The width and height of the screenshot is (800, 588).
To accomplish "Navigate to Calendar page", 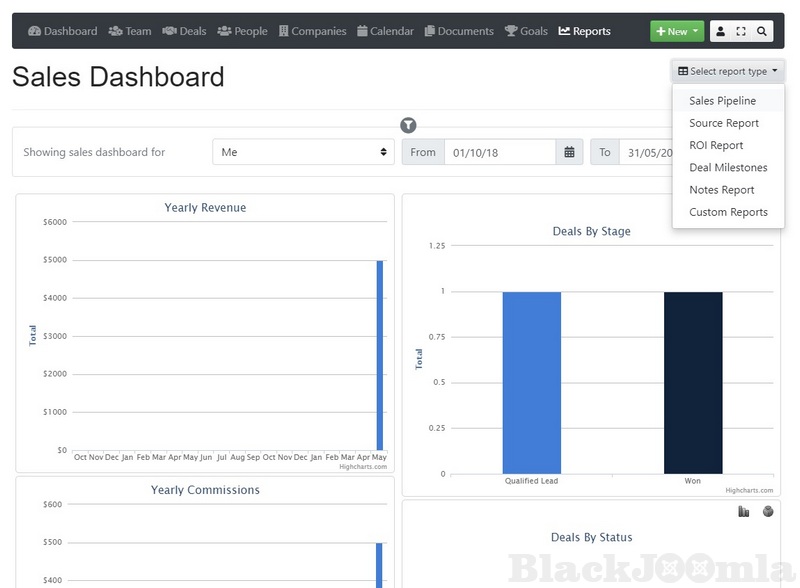I will click(x=385, y=31).
